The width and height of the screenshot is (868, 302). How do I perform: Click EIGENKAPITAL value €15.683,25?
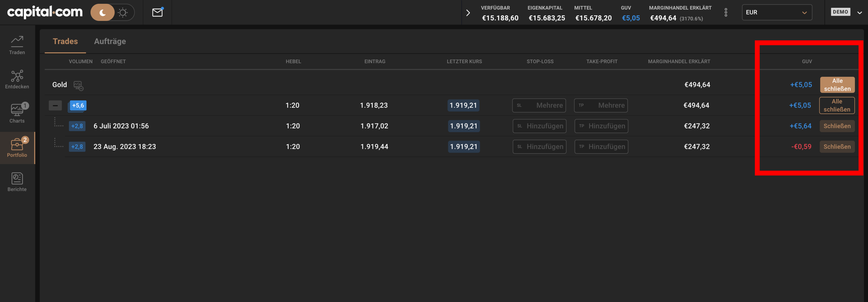click(547, 18)
